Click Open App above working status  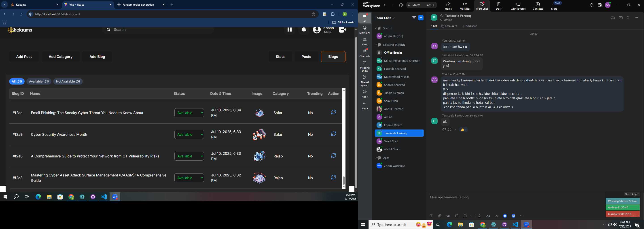tap(631, 194)
